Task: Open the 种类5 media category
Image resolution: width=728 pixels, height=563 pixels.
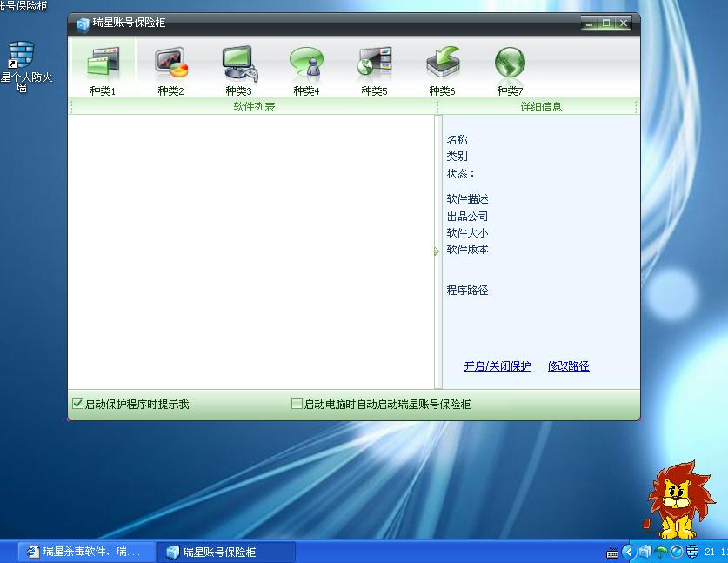Action: click(374, 65)
